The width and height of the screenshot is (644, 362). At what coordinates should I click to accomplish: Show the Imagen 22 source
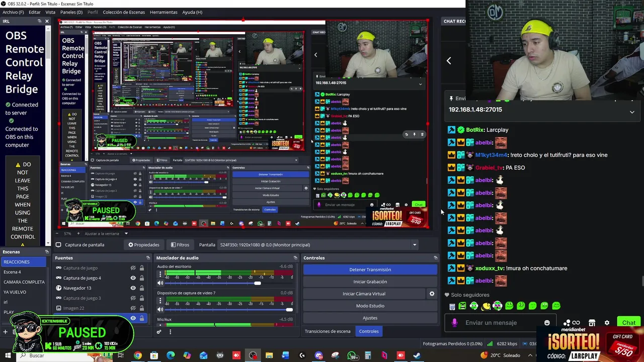(133, 308)
